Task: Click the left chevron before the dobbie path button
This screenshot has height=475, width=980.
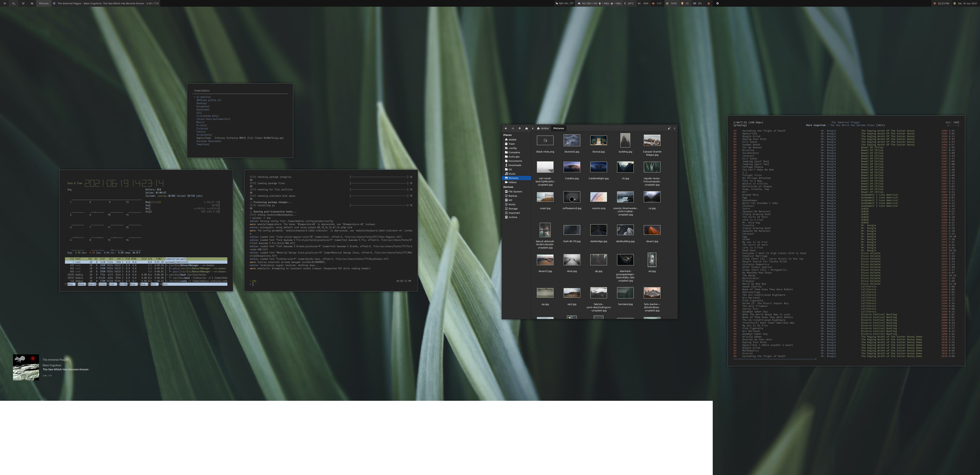Action: point(533,129)
